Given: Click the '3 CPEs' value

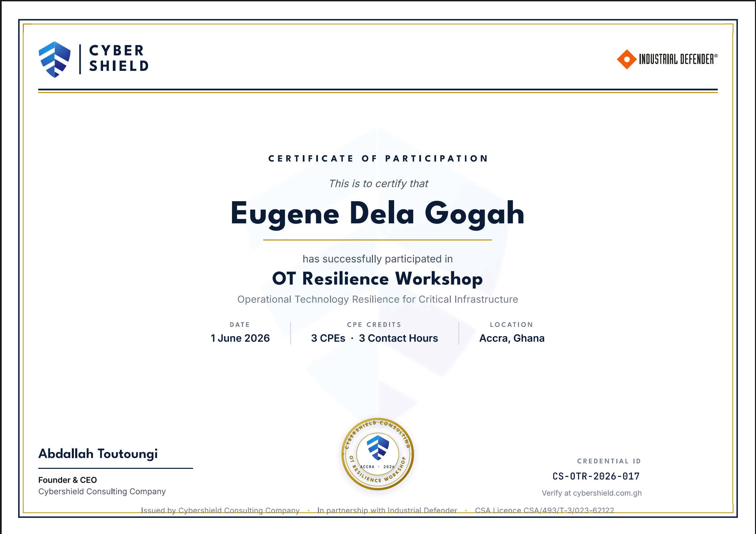Looking at the screenshot, I should 328,338.
